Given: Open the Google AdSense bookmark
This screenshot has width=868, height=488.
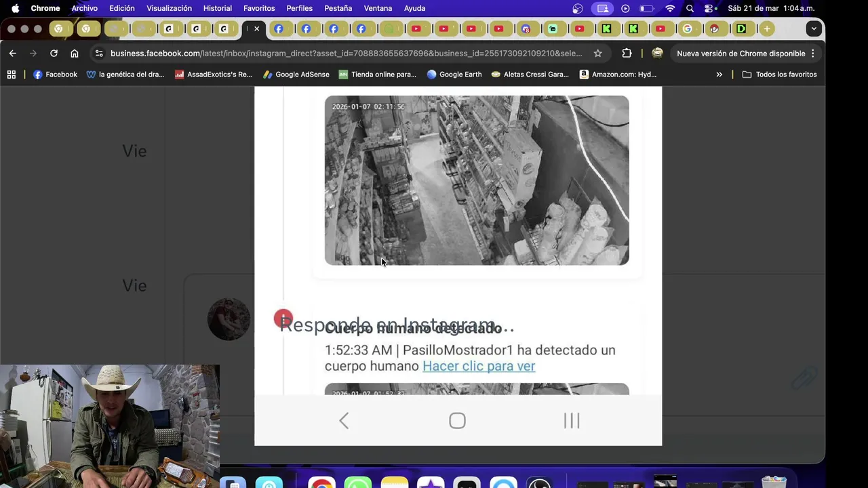Looking at the screenshot, I should click(x=296, y=75).
